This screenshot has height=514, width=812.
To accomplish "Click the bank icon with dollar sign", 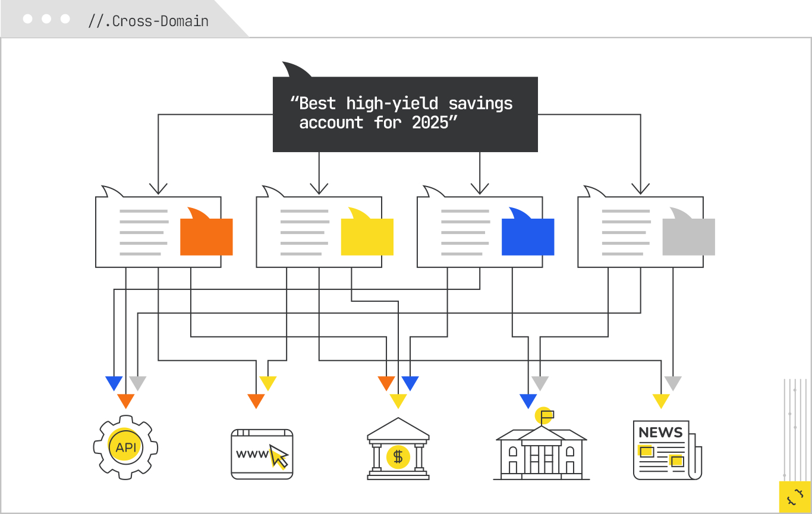I will [x=398, y=449].
